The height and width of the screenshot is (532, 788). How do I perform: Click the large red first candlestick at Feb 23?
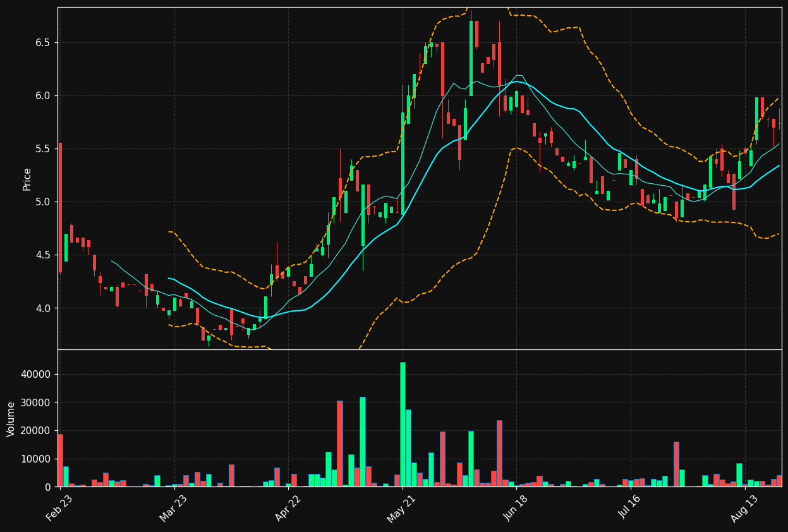point(60,208)
